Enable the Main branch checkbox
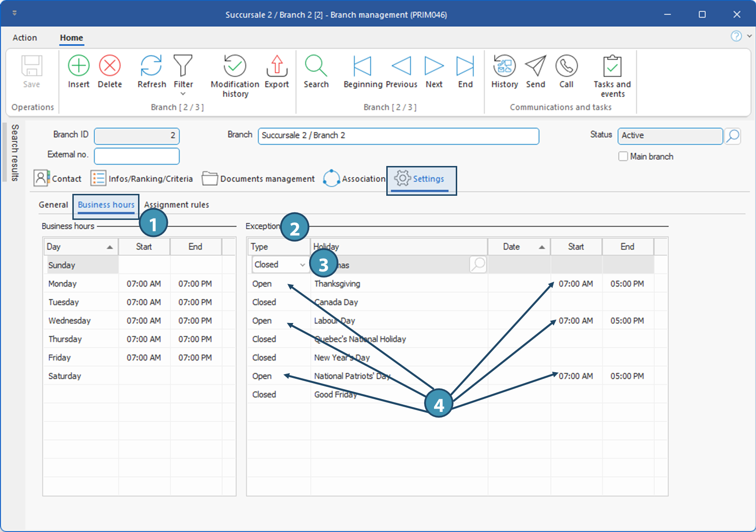 [x=623, y=157]
